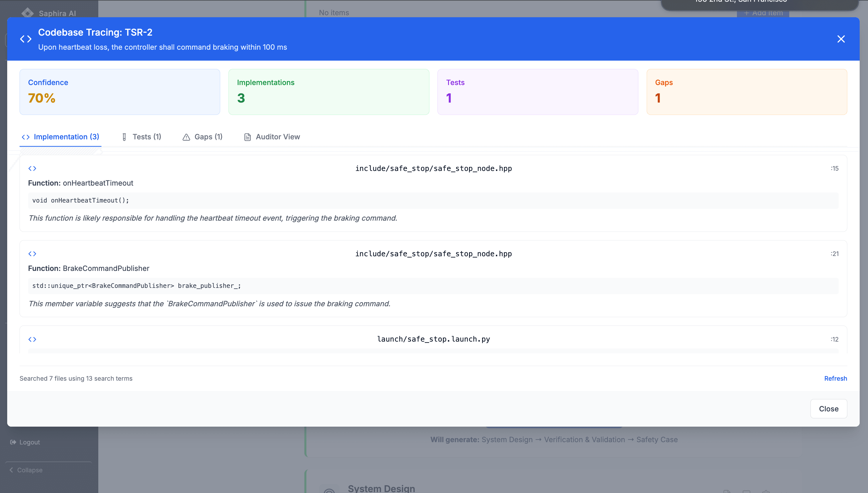868x493 pixels.
Task: Click the code brackets icon in dialog header
Action: pyautogui.click(x=26, y=39)
